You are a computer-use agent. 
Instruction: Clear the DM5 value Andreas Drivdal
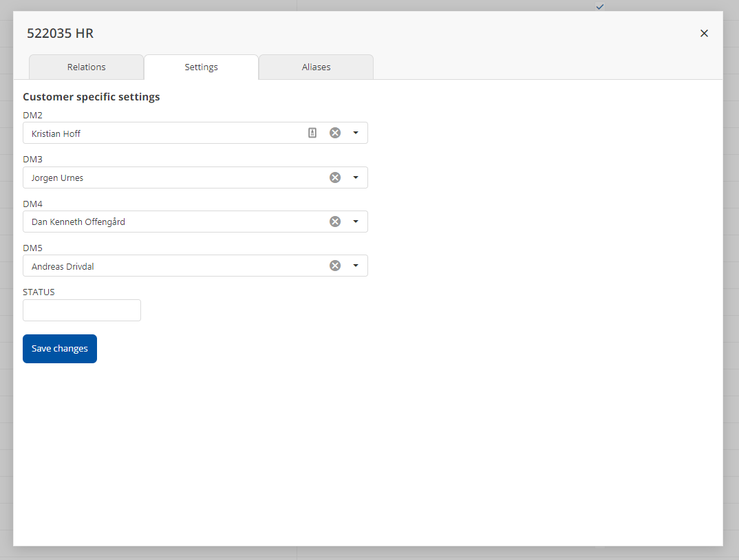tap(335, 266)
